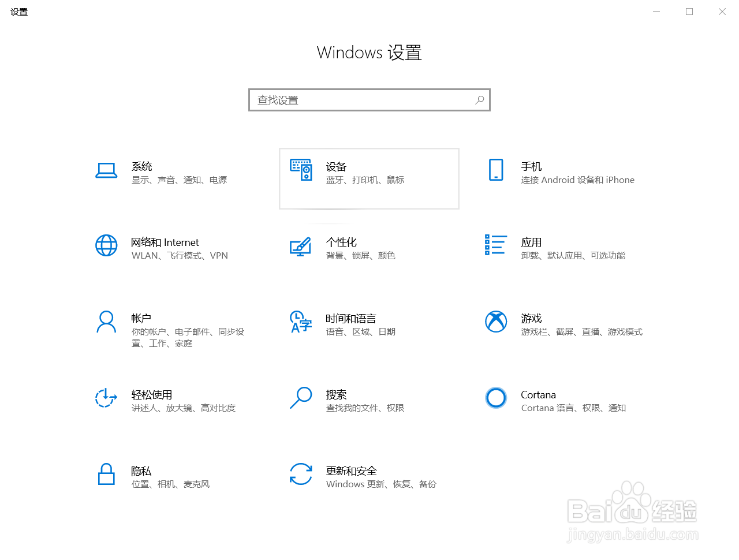Open the 更新和安全 refresh arrows icon
Viewport: 739px width, 560px height.
point(301,474)
